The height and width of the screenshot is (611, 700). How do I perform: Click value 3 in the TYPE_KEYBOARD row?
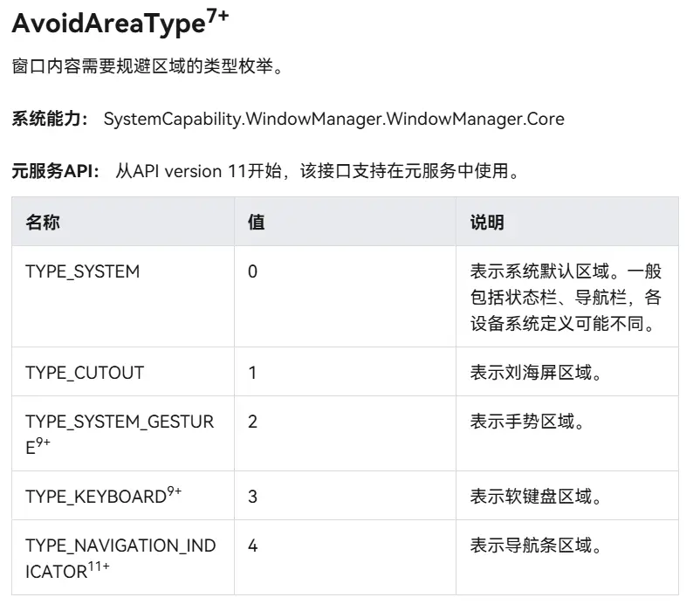click(x=253, y=497)
